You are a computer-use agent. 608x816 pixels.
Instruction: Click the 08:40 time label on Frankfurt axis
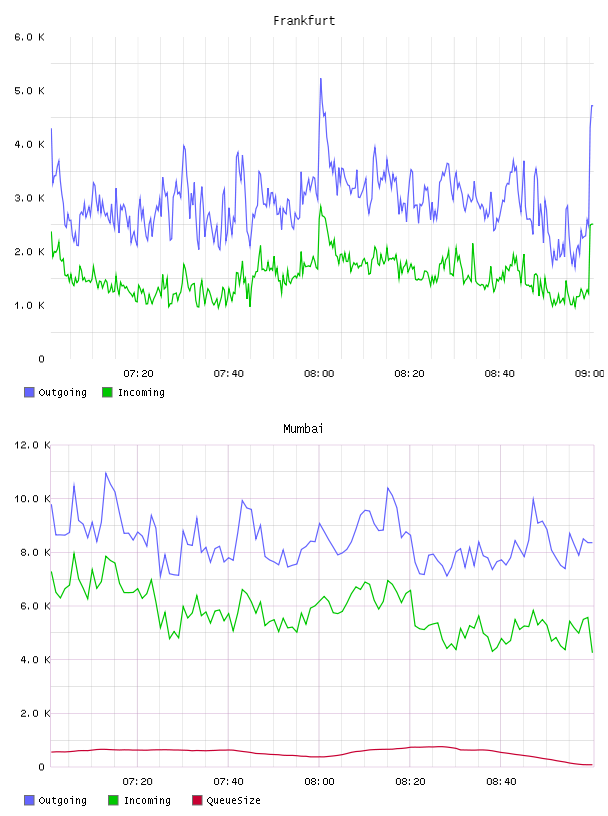click(499, 374)
